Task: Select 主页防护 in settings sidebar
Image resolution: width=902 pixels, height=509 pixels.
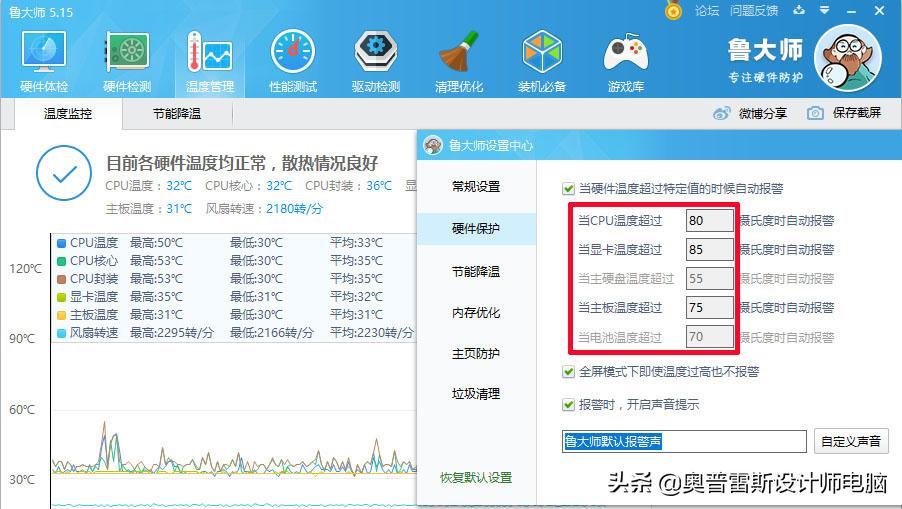Action: point(476,353)
